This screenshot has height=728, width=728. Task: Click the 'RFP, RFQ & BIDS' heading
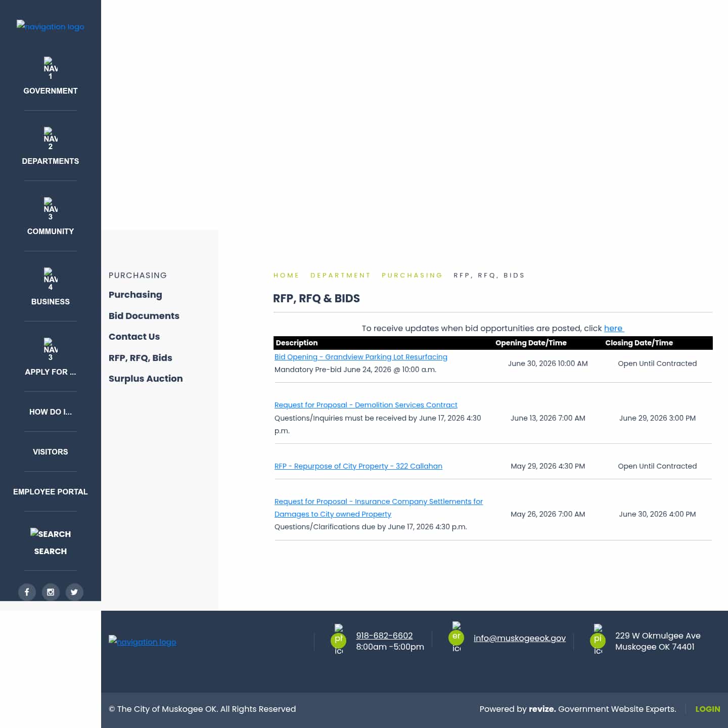(316, 299)
